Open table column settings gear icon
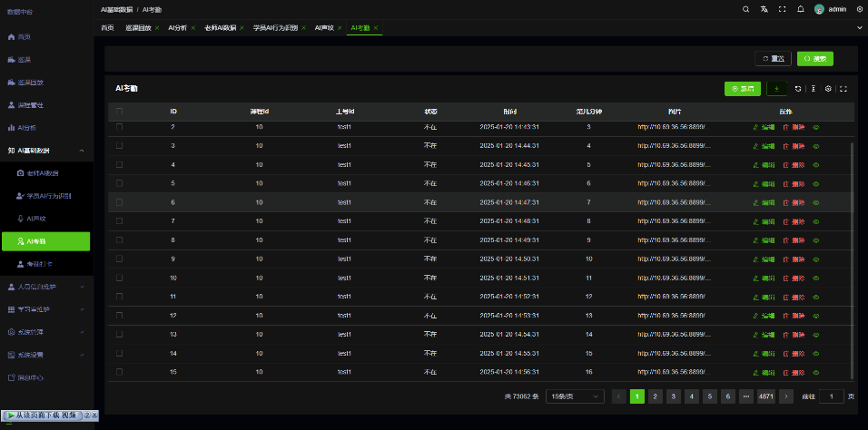The height and width of the screenshot is (430, 868). click(828, 89)
